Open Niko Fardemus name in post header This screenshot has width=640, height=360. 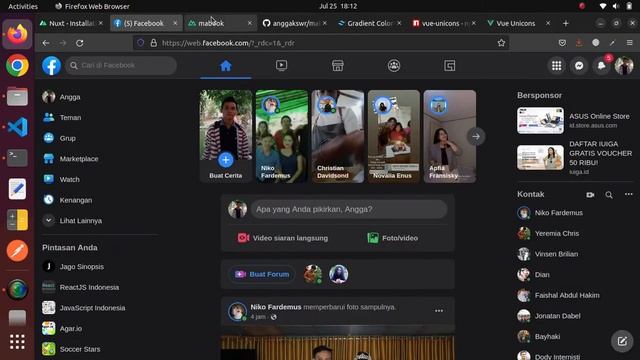[276, 307]
